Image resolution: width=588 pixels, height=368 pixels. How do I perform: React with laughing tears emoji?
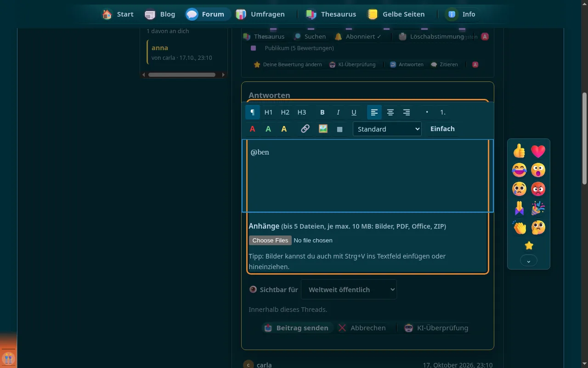pos(519,170)
